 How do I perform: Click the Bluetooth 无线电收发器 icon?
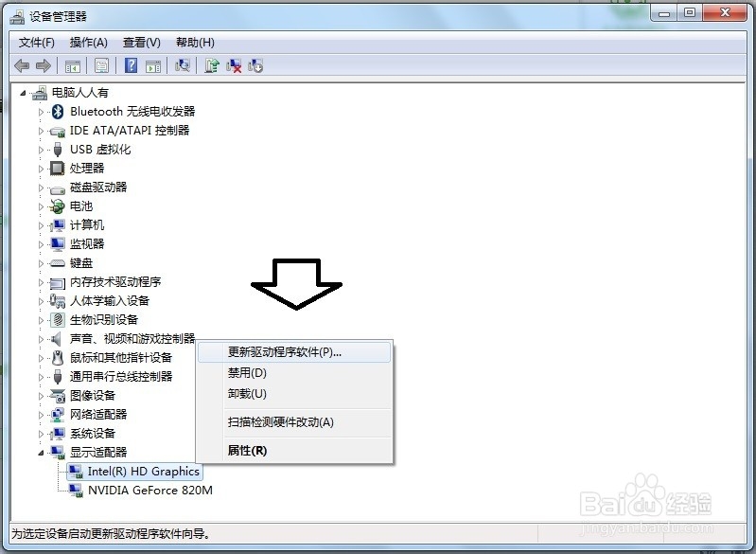tap(58, 112)
